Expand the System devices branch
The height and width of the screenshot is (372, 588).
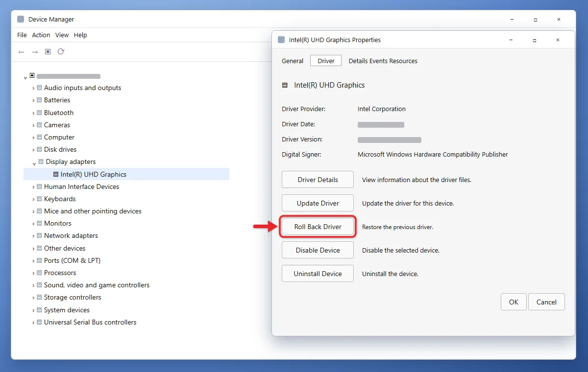point(33,310)
